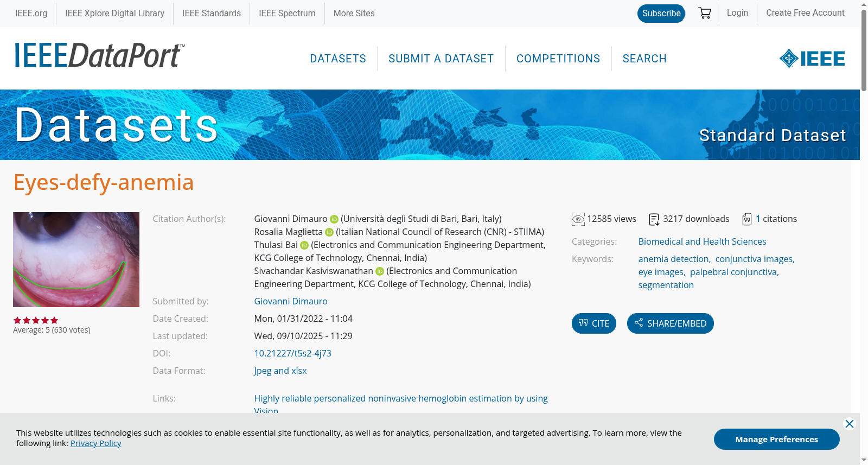Viewport: 868px width, 465px height.
Task: Click the last updated value Wed, 09/10/2025
Action: coord(303,336)
